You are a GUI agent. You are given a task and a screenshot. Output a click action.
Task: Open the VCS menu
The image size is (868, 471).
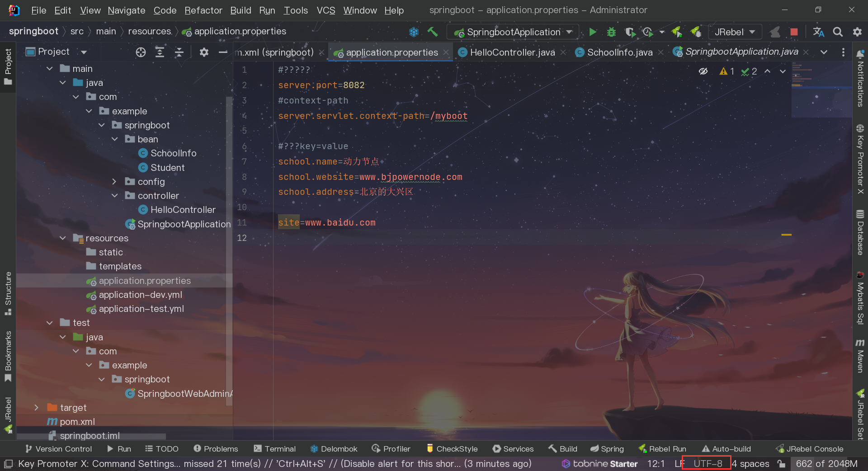point(325,10)
